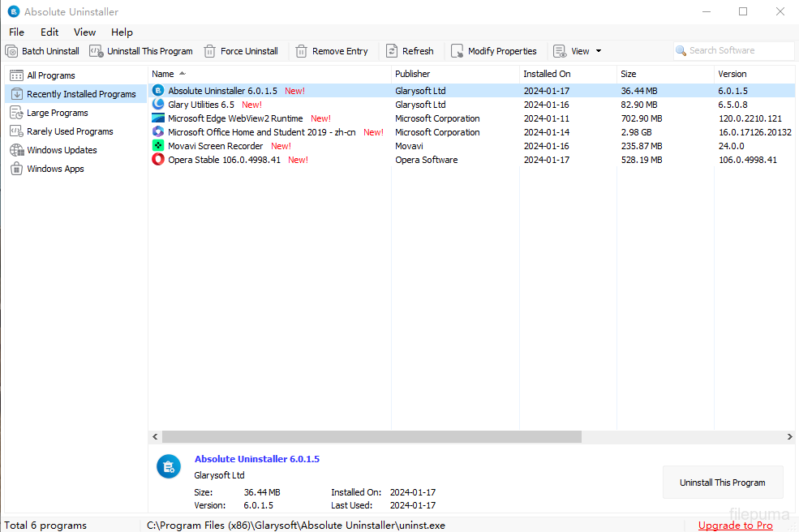Click the search magnifier icon
Screen dimensions: 799x532
pos(681,50)
